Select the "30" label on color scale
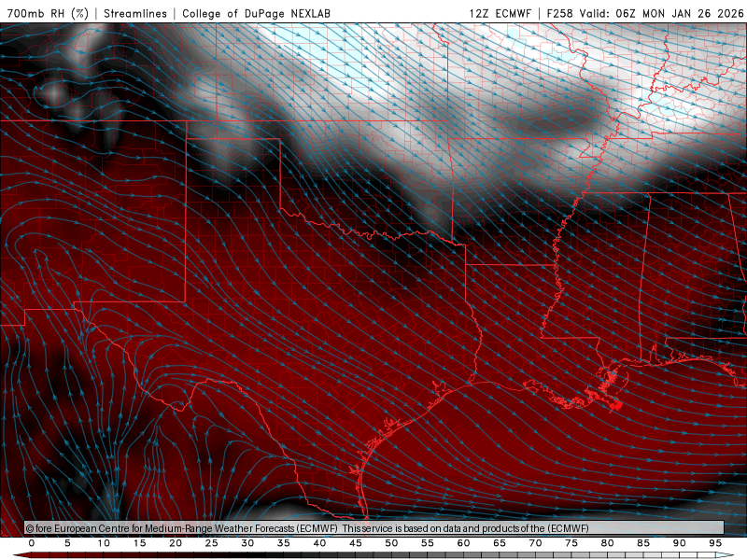This screenshot has width=747, height=560. [247, 543]
